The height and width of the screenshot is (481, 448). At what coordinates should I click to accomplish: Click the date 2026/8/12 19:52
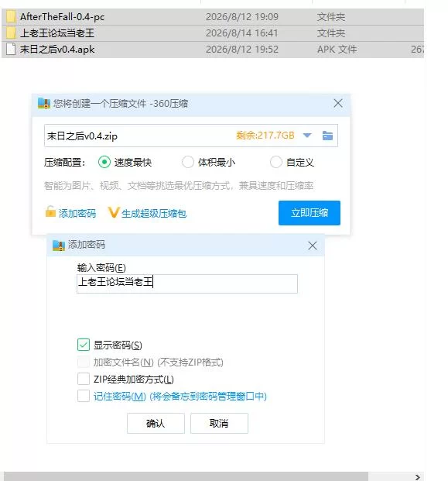242,49
